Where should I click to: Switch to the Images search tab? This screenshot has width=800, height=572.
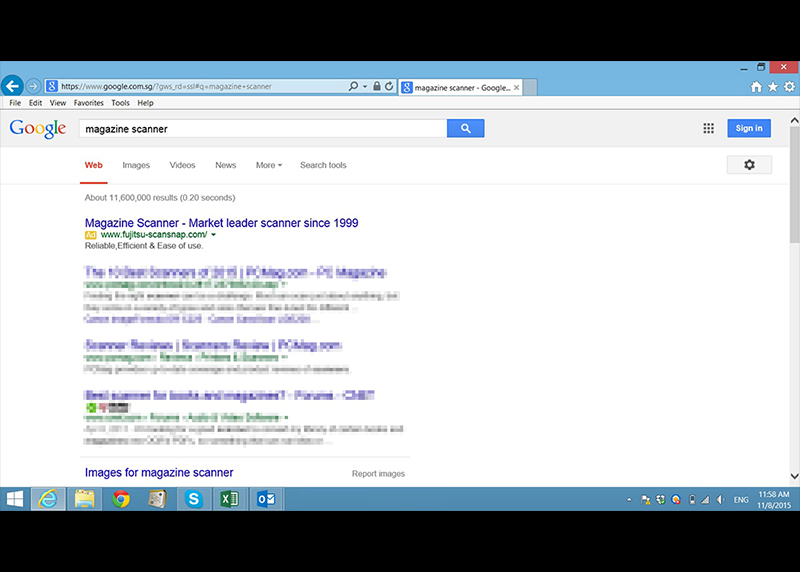pyautogui.click(x=136, y=165)
